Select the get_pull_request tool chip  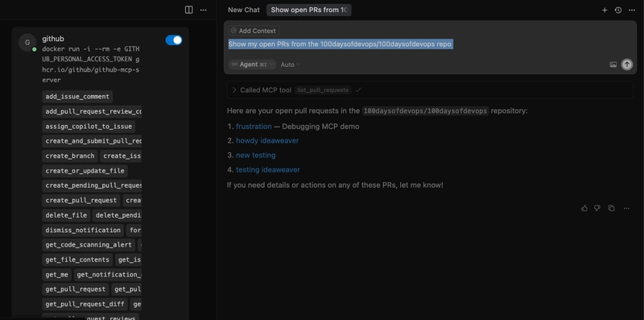[x=76, y=289]
